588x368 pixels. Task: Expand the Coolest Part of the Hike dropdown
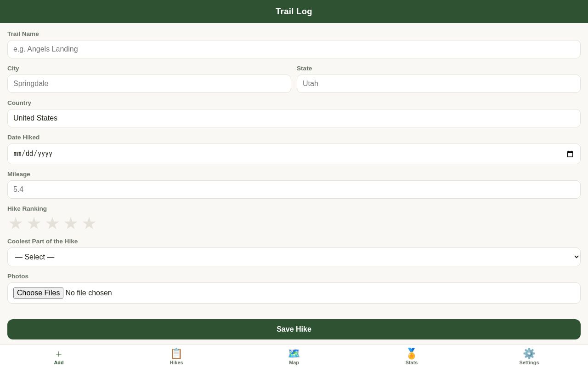pos(294,257)
